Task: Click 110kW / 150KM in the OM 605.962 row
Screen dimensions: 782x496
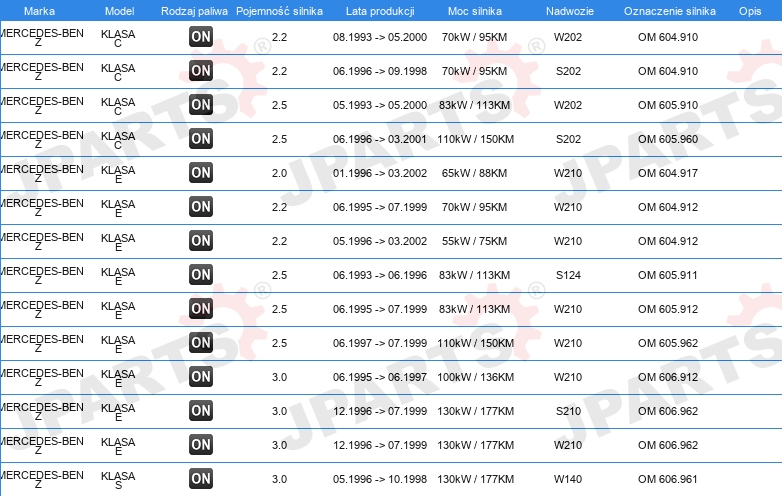Action: 475,342
